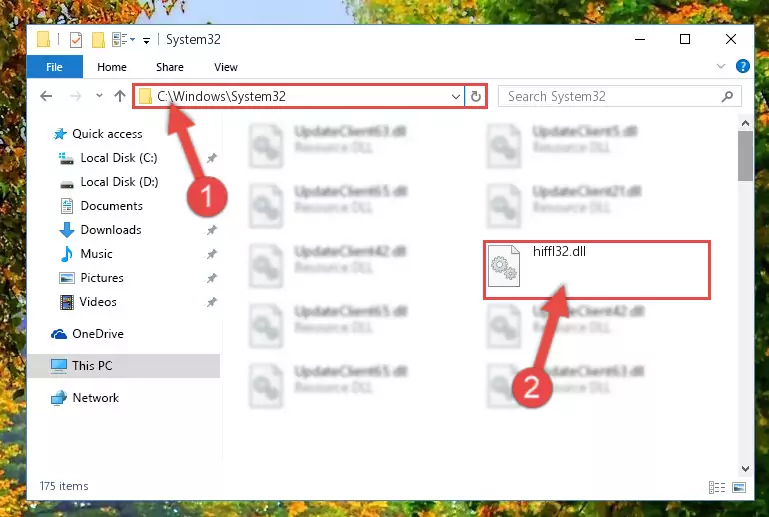Click the scroll up arrow of file list
This screenshot has width=769, height=517.
click(745, 123)
